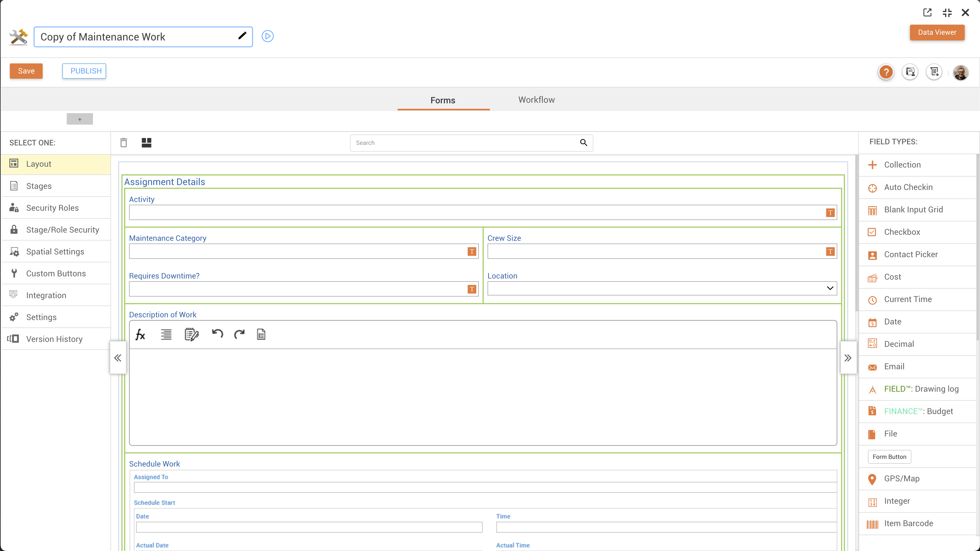Click the delete trash icon in toolbar

tap(123, 143)
